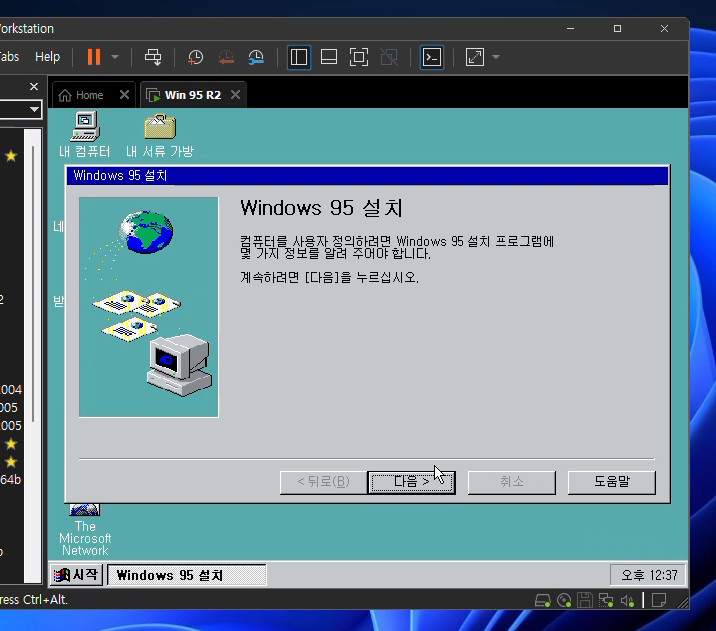Click the 오후 12:37 clock in tray
Screen dimensions: 716x631
[x=648, y=575]
